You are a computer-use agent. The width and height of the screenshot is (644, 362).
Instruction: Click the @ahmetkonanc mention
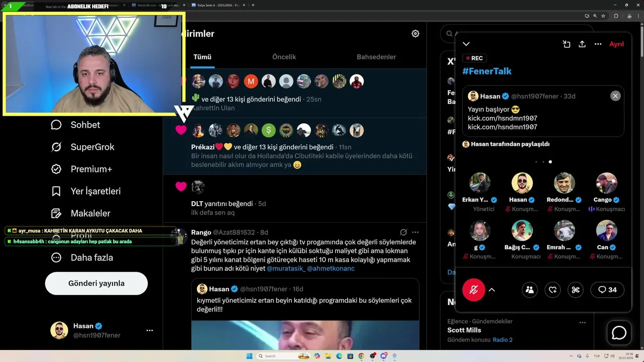click(x=331, y=268)
